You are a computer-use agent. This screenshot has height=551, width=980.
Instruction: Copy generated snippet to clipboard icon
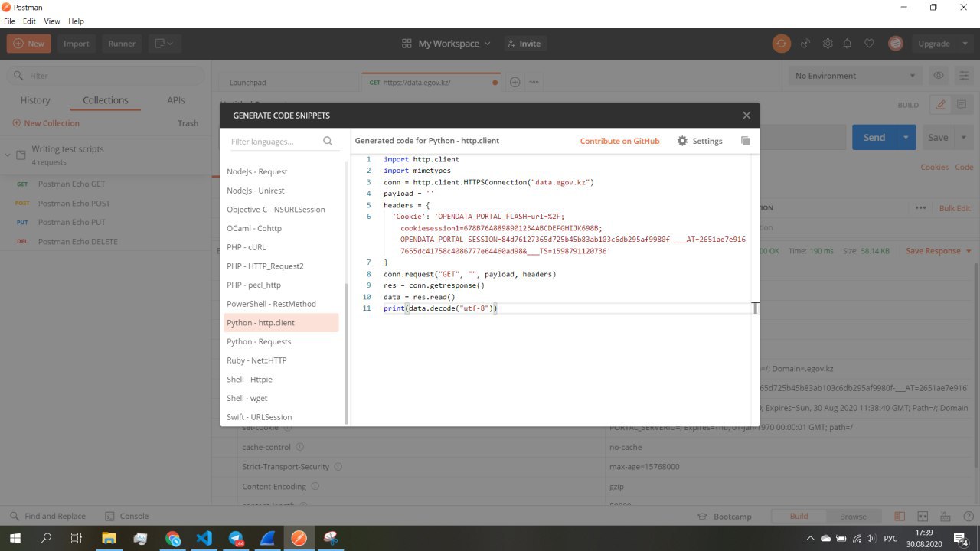[x=746, y=141]
